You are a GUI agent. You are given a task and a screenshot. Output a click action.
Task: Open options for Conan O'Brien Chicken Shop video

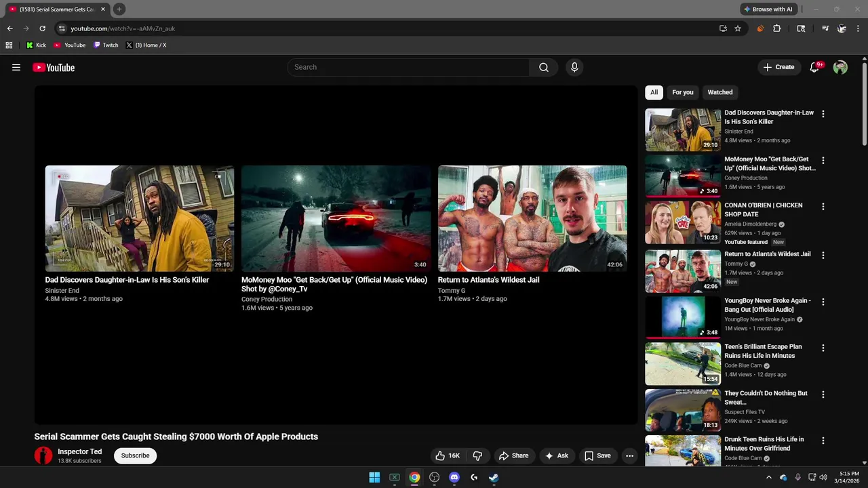[823, 207]
